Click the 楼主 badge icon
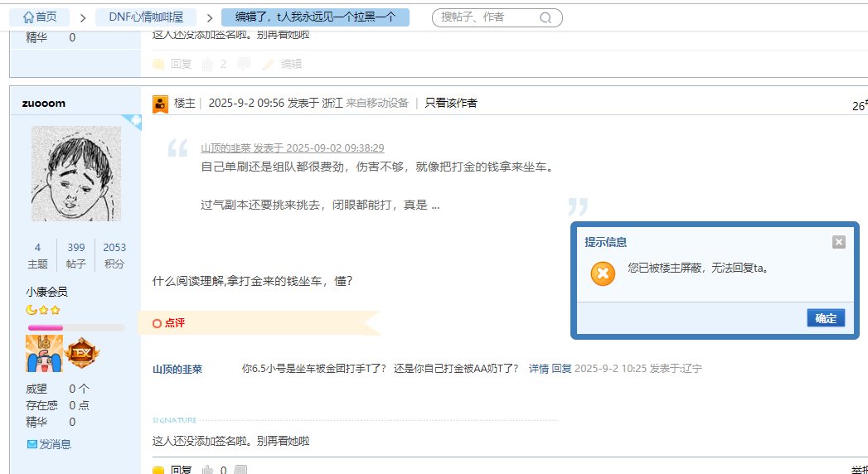 [x=161, y=104]
